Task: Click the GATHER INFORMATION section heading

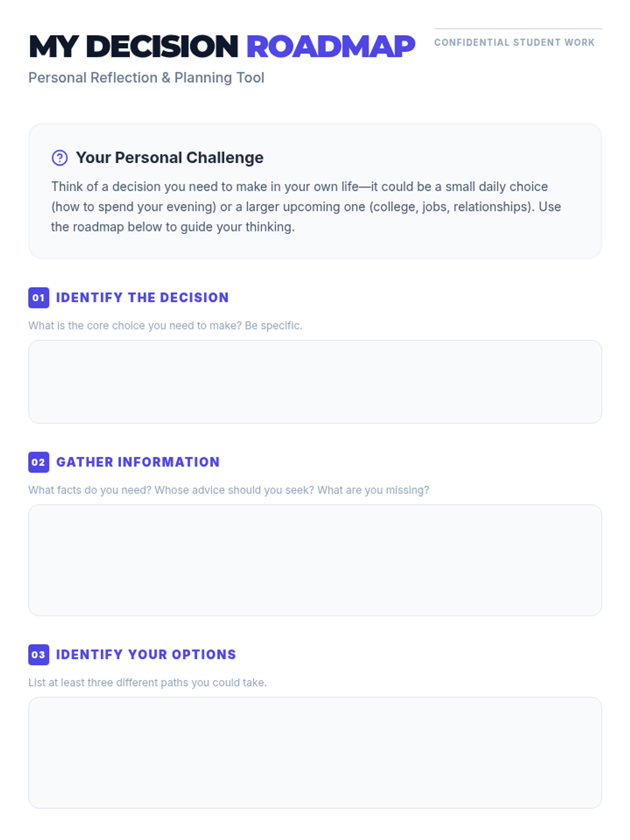Action: (138, 462)
